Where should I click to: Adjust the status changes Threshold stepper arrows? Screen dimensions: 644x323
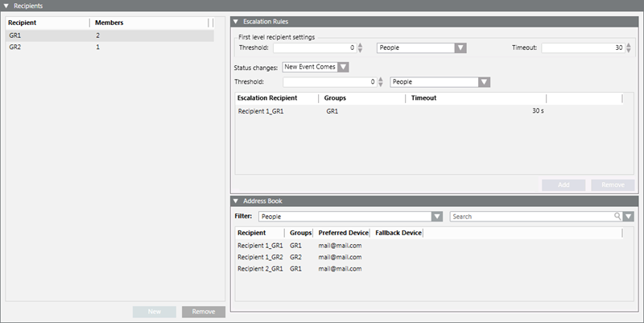click(x=381, y=81)
